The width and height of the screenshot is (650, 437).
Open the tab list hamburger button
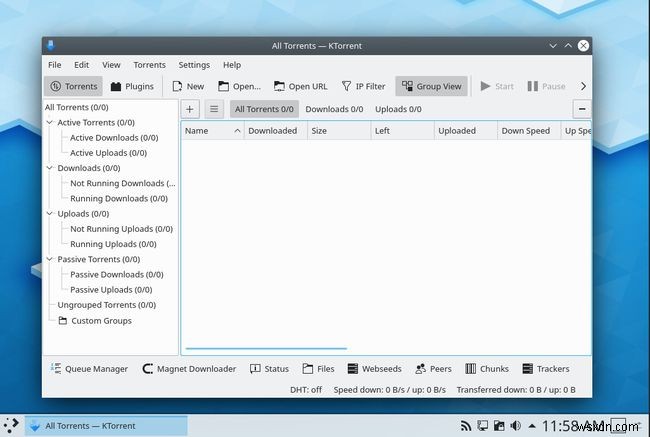(x=214, y=109)
